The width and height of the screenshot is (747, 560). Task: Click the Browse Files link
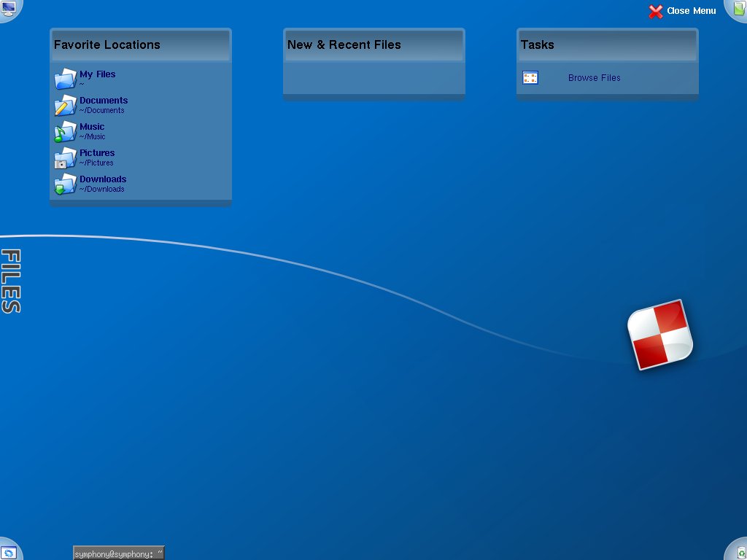pos(594,77)
